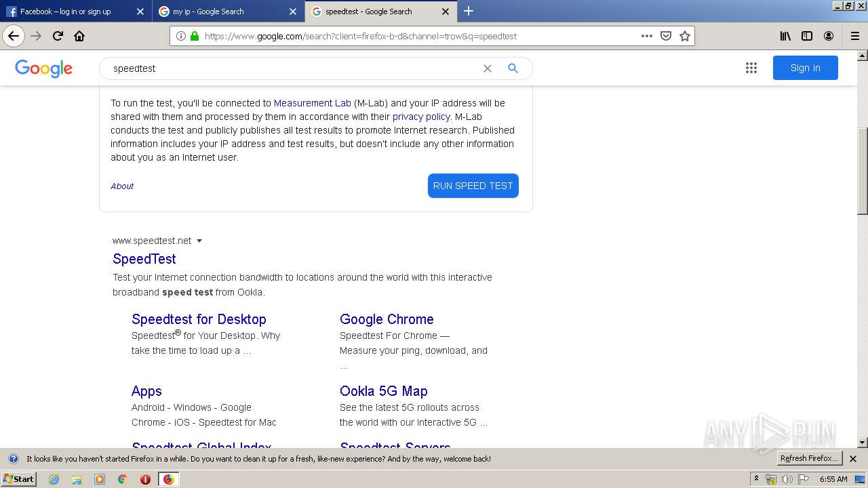Clear the search box with X
Screen dimensions: 868x488
487,68
